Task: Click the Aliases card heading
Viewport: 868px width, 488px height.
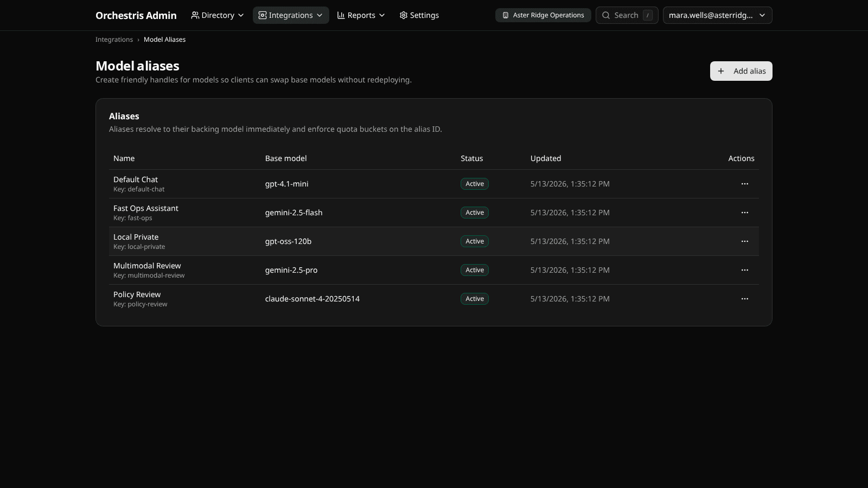Action: [124, 116]
